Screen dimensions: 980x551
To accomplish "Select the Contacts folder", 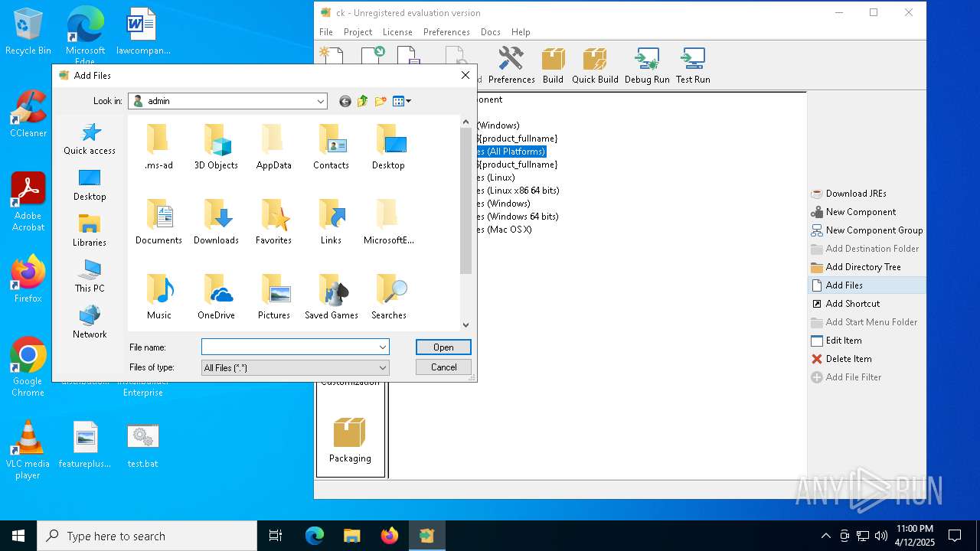I will point(331,147).
